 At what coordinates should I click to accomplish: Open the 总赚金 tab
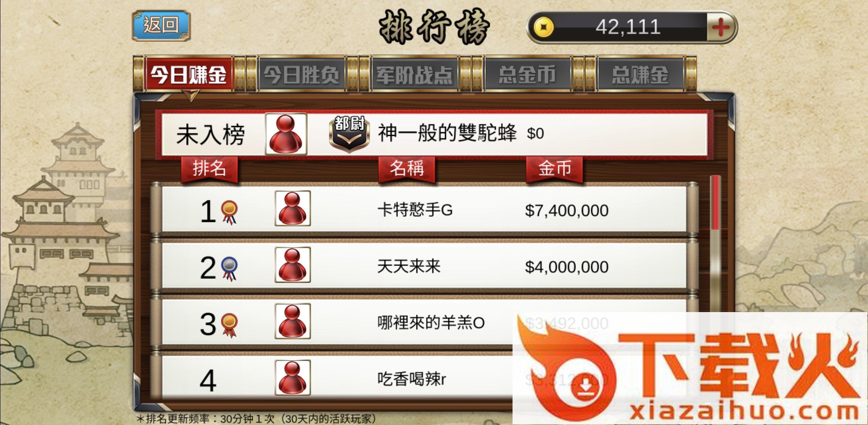coord(640,74)
